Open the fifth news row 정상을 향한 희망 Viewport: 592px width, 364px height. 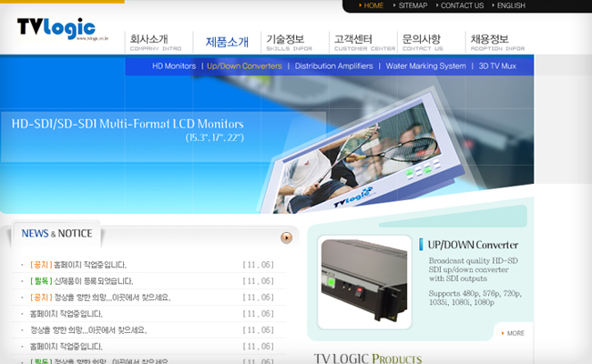[x=88, y=330]
